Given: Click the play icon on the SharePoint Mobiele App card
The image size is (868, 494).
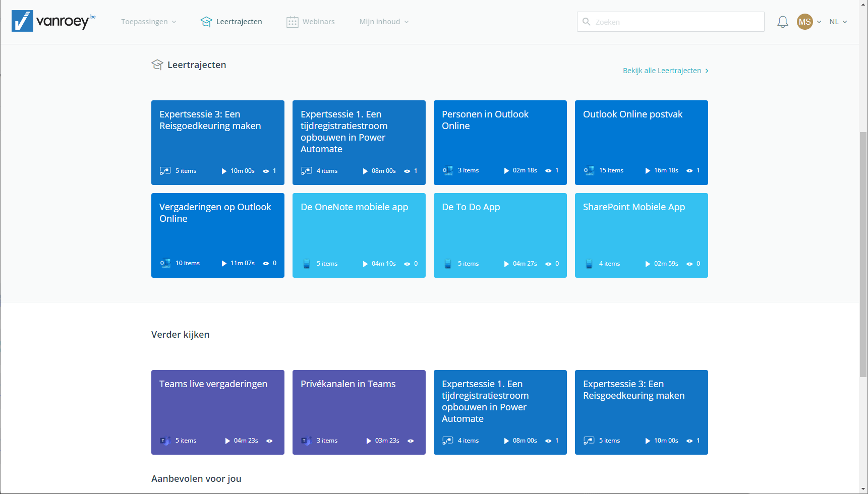Looking at the screenshot, I should [x=648, y=264].
